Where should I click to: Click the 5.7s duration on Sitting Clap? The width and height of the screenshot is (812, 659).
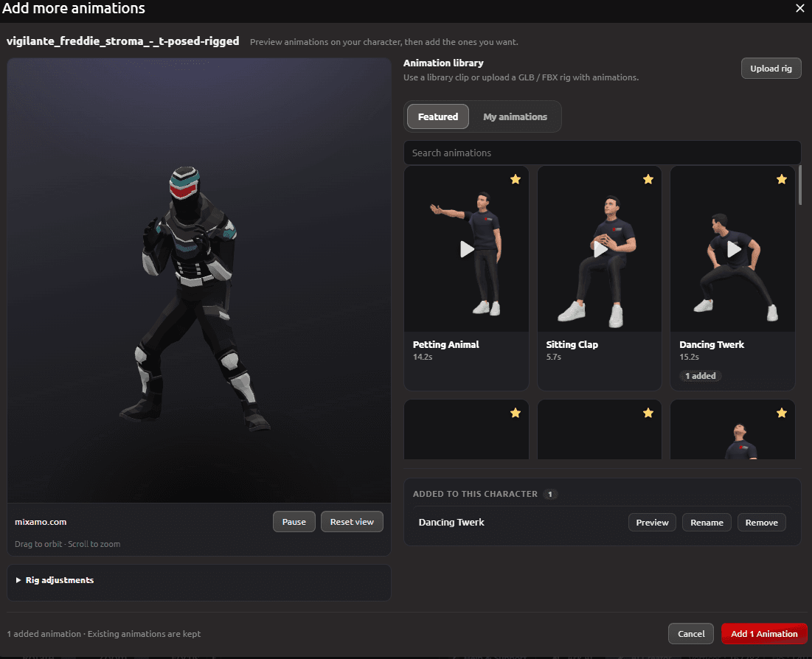[x=553, y=357]
